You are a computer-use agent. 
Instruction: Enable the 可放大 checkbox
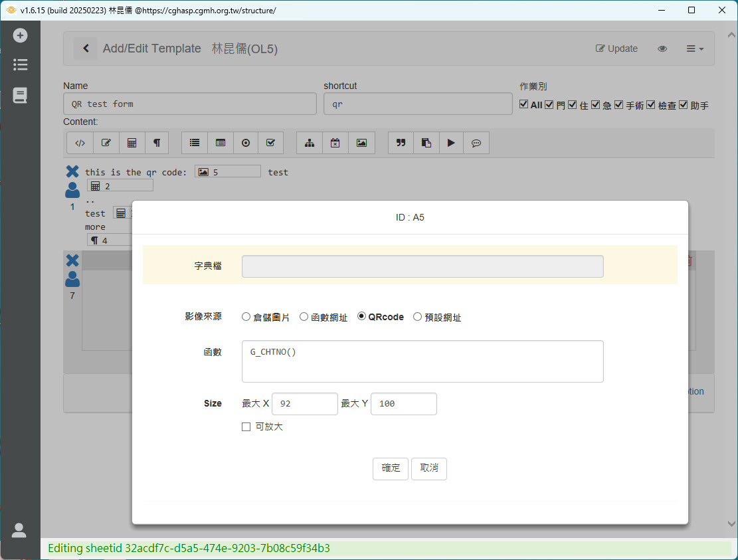[x=246, y=426]
